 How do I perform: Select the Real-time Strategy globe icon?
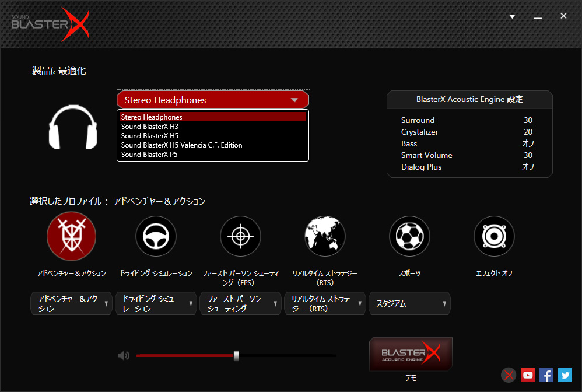coord(325,236)
